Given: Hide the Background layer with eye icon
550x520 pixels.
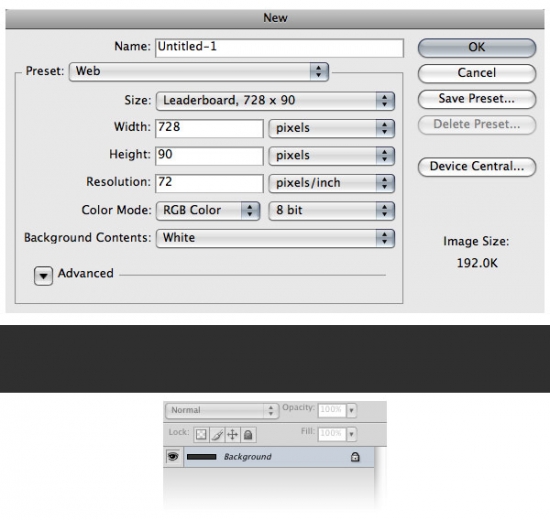Looking at the screenshot, I should [173, 456].
